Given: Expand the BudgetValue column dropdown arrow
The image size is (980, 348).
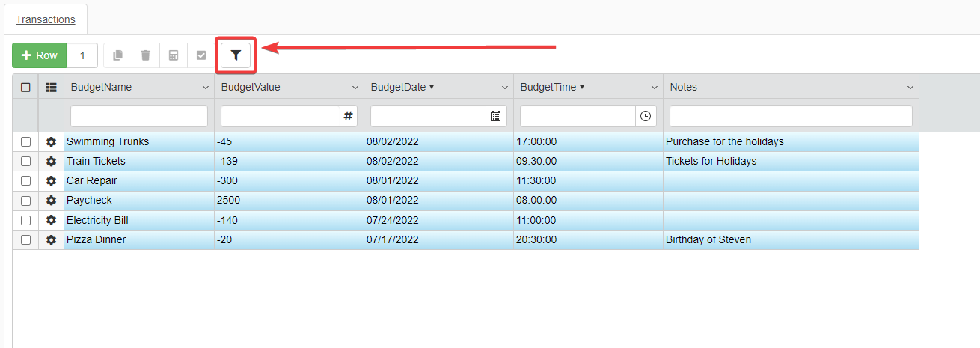Looking at the screenshot, I should 355,88.
